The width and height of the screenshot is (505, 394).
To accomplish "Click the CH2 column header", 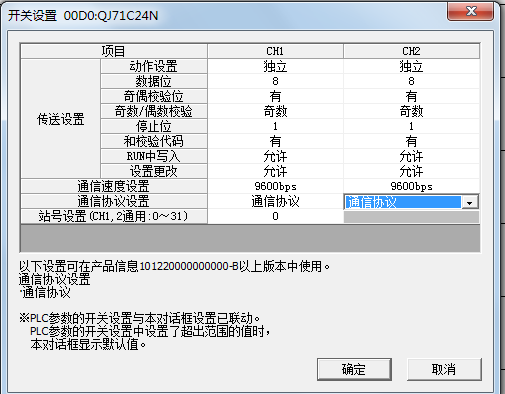I will tap(412, 51).
